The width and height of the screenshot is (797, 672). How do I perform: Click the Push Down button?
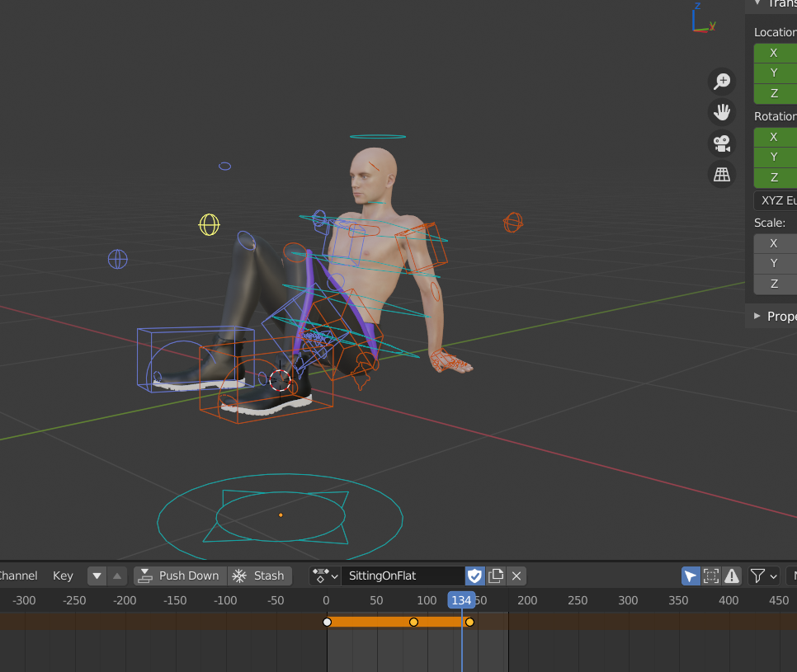coord(179,576)
